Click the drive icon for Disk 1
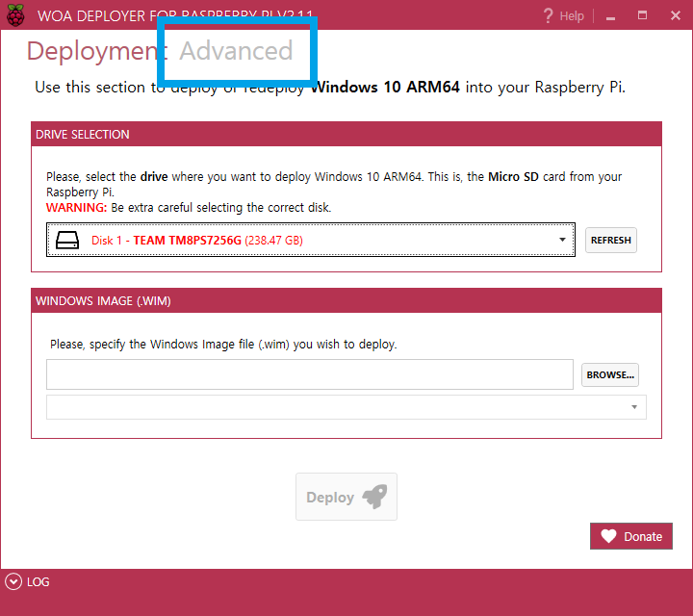Screen dimensions: 693x616 (x=67, y=240)
